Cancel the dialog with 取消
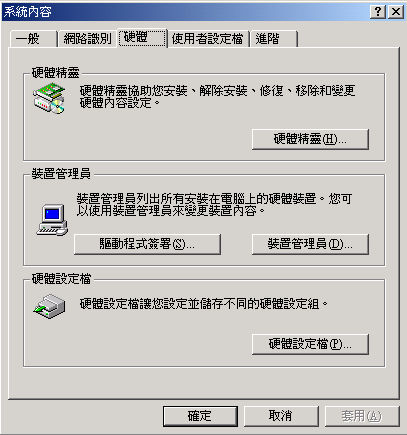Image resolution: width=407 pixels, height=435 pixels. [281, 416]
